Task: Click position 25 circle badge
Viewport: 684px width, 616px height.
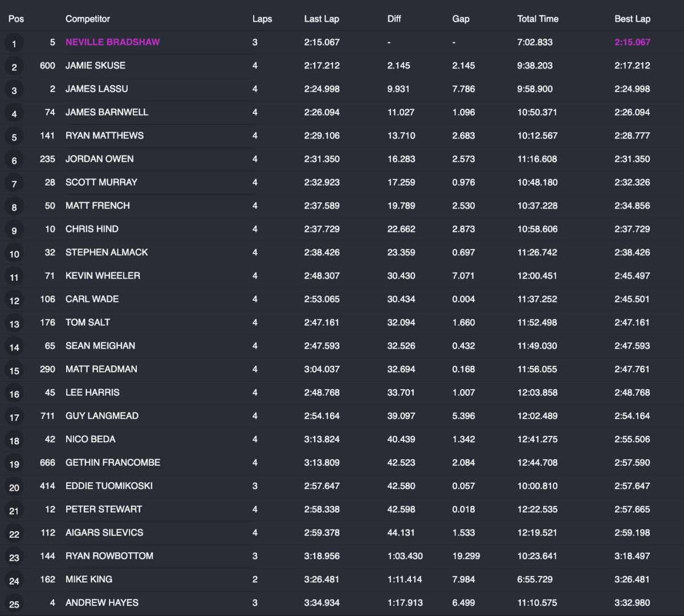Action: pos(14,605)
